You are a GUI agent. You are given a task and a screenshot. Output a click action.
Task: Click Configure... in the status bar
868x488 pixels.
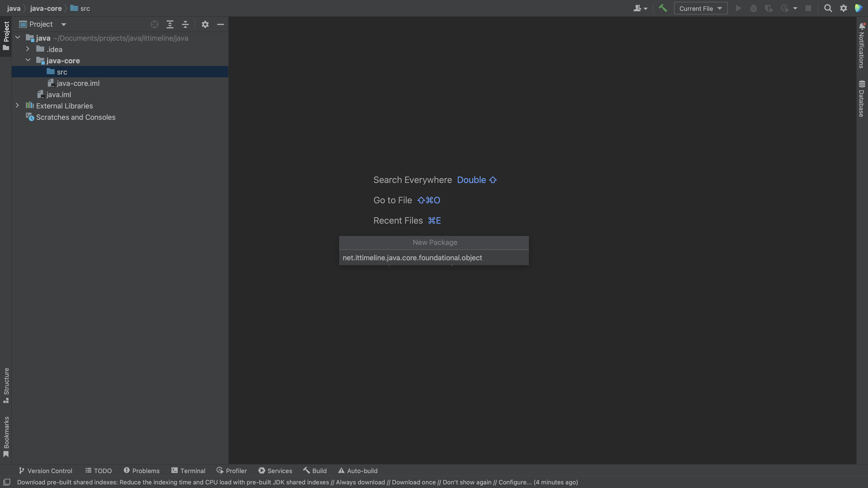pyautogui.click(x=515, y=482)
